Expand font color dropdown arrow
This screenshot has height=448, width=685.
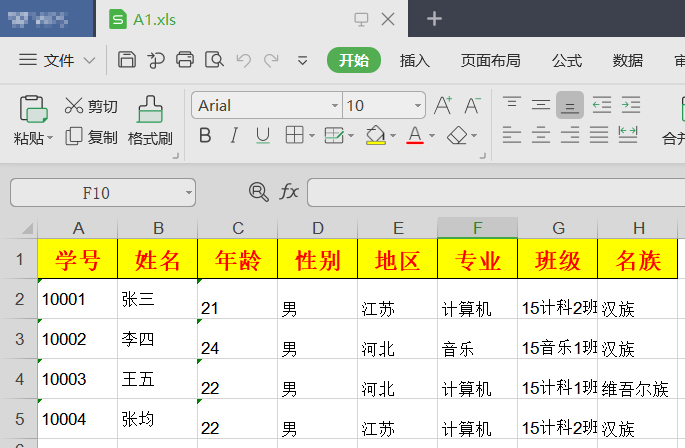[x=432, y=135]
